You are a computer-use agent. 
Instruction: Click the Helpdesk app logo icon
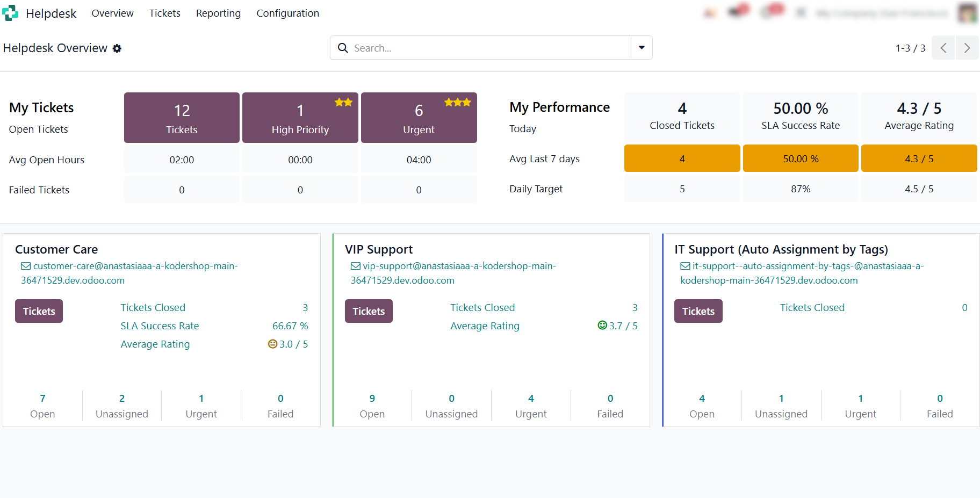pos(10,13)
